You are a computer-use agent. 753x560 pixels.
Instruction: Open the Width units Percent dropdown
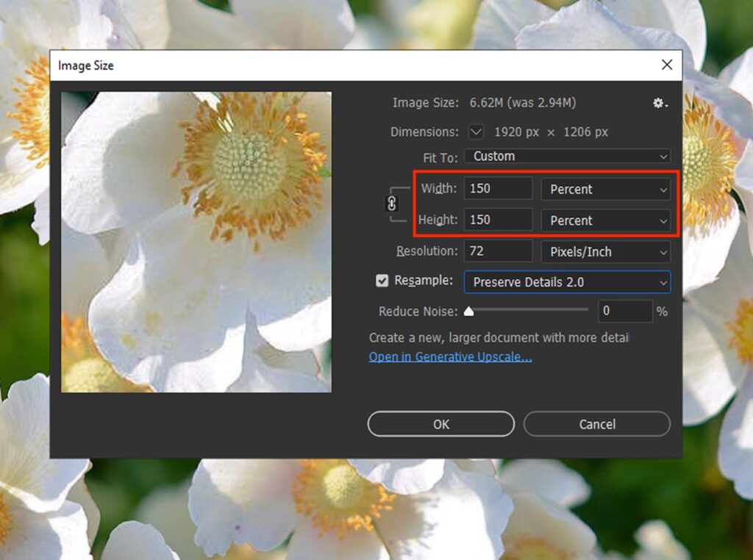[604, 189]
